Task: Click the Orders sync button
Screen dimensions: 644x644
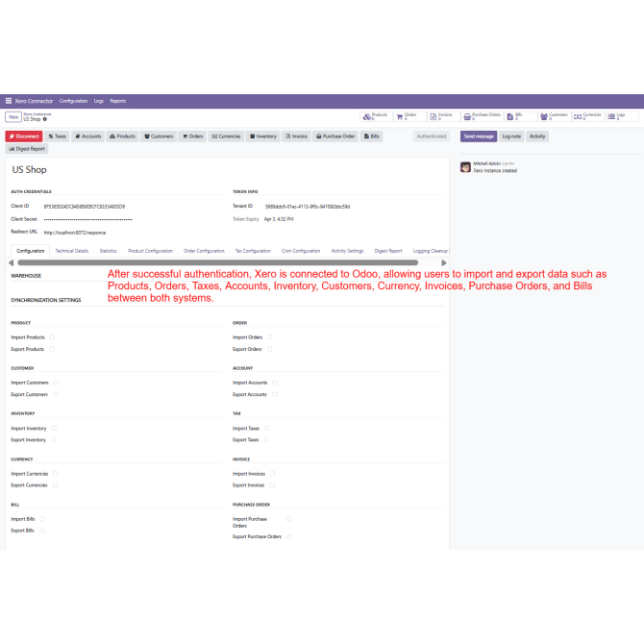Action: [x=192, y=136]
